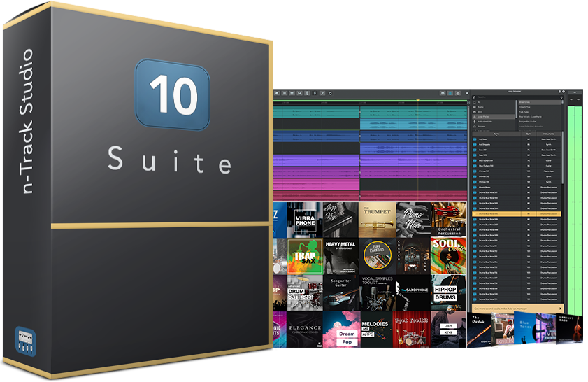This screenshot has height=382, width=588.
Task: Choose the 'Audio' category in the Loop Browser
Action: coord(482,107)
